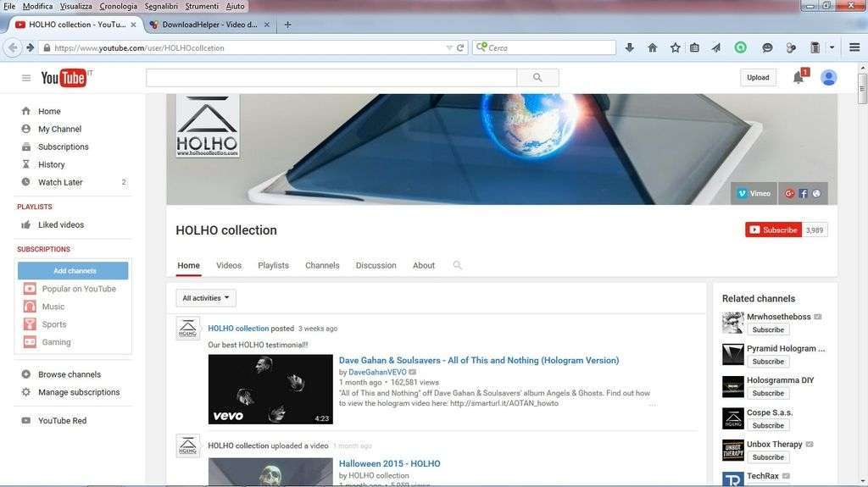Viewport: 868px width, 487px height.
Task: Open the Facebook link on banner
Action: (804, 193)
